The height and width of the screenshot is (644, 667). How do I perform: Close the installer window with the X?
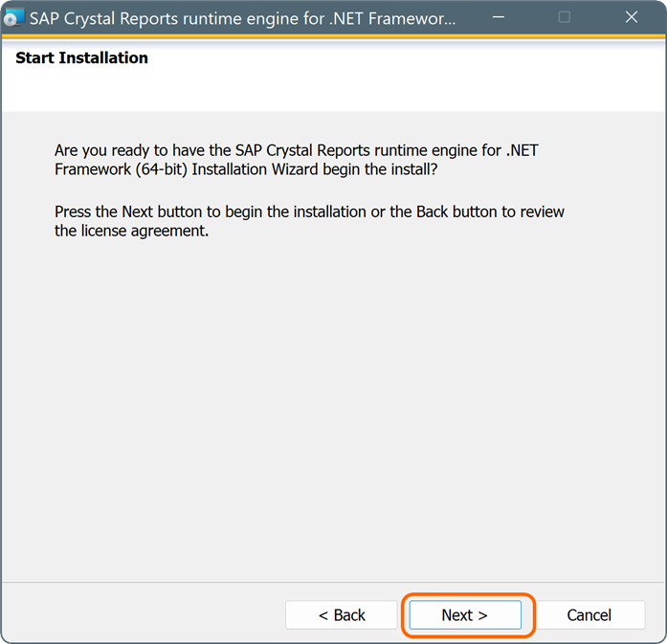[x=632, y=17]
